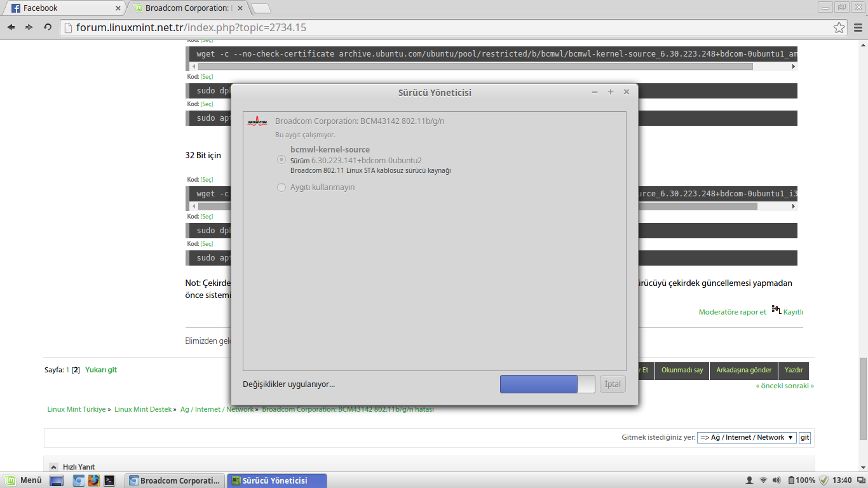Viewport: 868px width, 488px height.
Task: Select the Aygıtı kullanmayın radio option
Action: coord(281,187)
